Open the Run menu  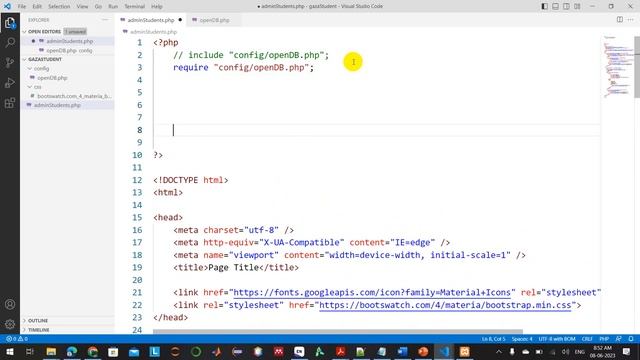coord(113,6)
